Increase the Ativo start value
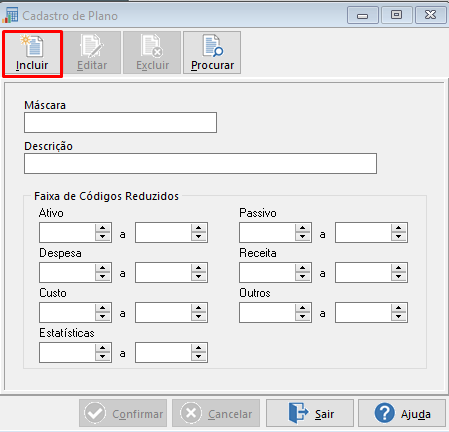449x432 pixels. pos(103,228)
